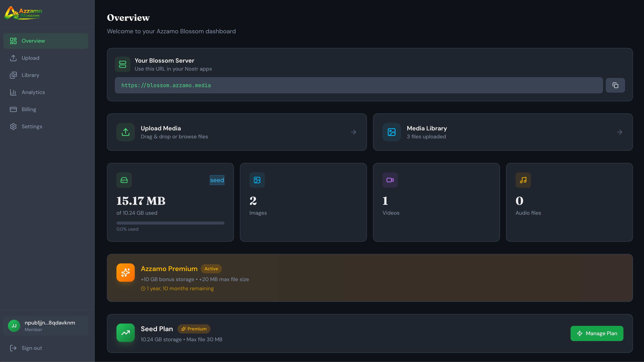Click the Videos camera icon
Image resolution: width=644 pixels, height=362 pixels.
pos(390,180)
